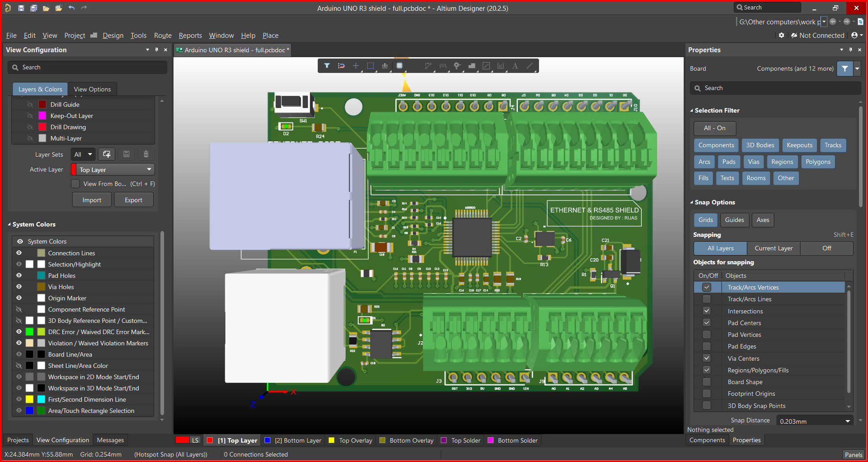Toggle visibility of Connection Lines
Image resolution: width=868 pixels, height=462 pixels.
pos(19,253)
